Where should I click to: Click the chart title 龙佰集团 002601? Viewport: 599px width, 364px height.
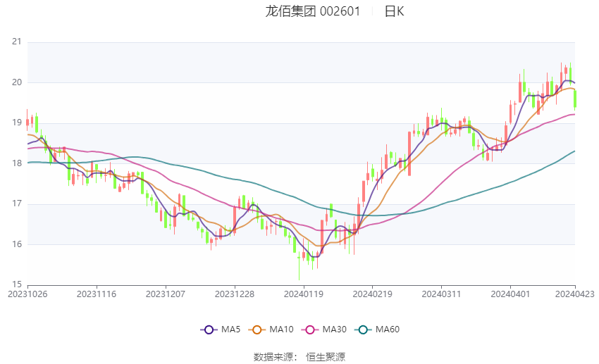point(313,11)
